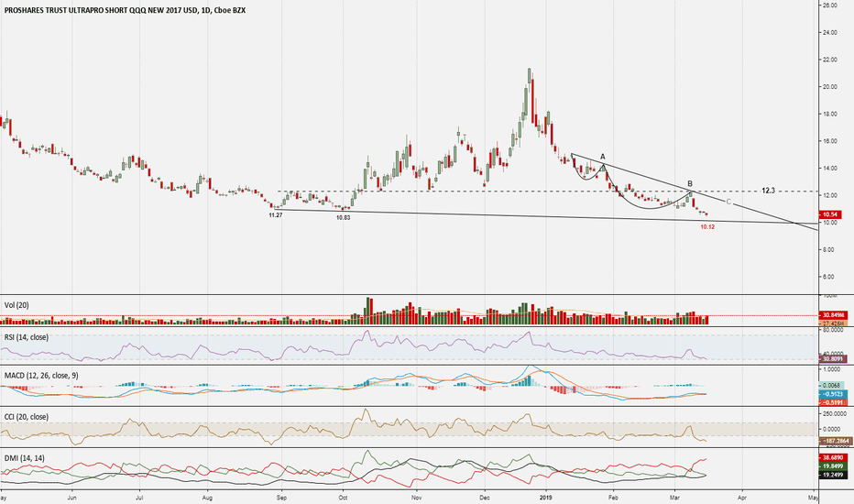The width and height of the screenshot is (854, 504).
Task: Click the Oct label on time axis
Action: [x=343, y=498]
